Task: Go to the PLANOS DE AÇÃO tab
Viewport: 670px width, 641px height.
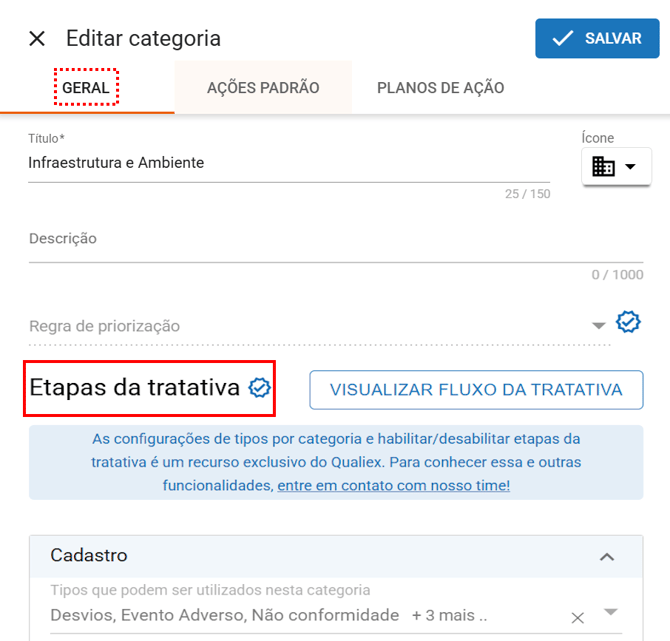Action: (x=440, y=88)
